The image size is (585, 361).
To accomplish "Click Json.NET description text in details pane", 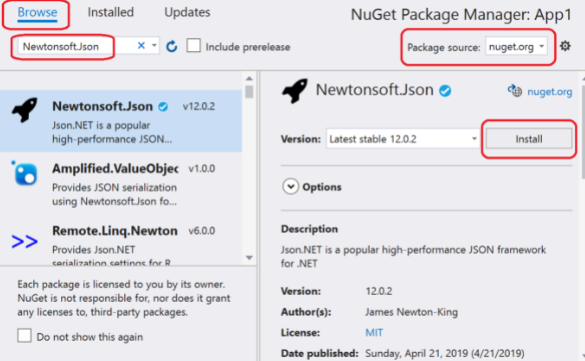I will pyautogui.click(x=413, y=256).
